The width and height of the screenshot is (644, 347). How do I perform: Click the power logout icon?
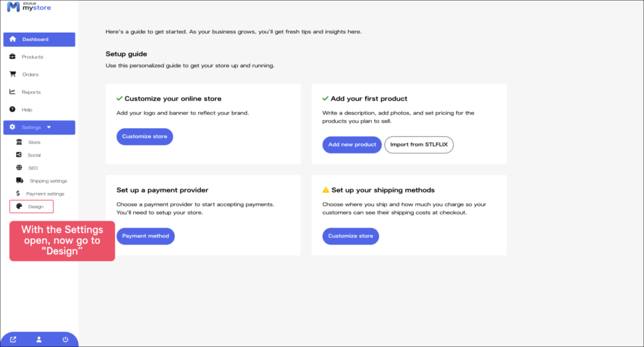65,339
